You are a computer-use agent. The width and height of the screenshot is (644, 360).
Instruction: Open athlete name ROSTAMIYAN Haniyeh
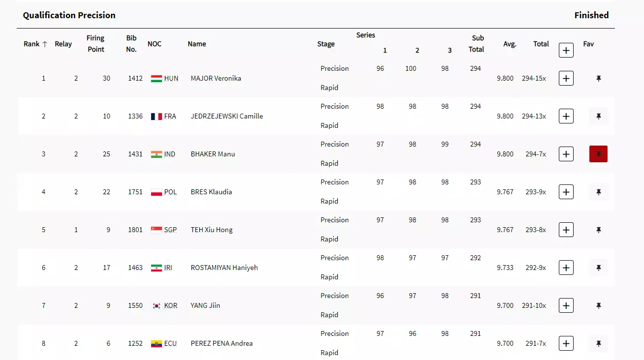pyautogui.click(x=224, y=268)
